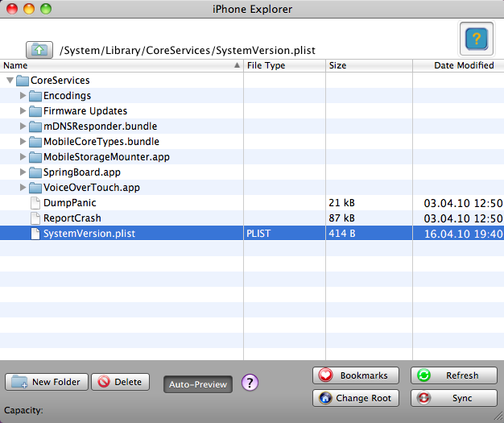Select the VoiceOverTouch.app name

tap(92, 188)
